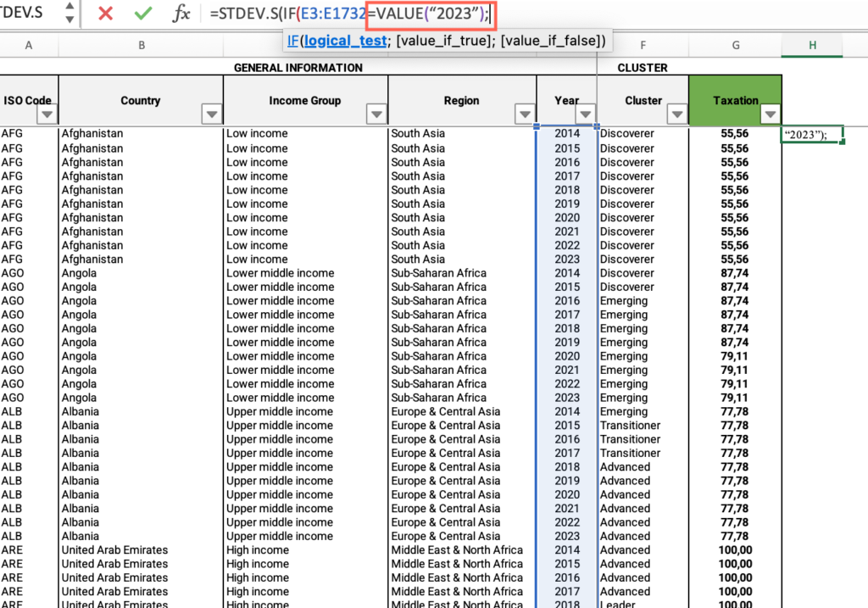Select Sub-Saharan Africa in Angola 2019 row
868x608 pixels.
tap(462, 343)
